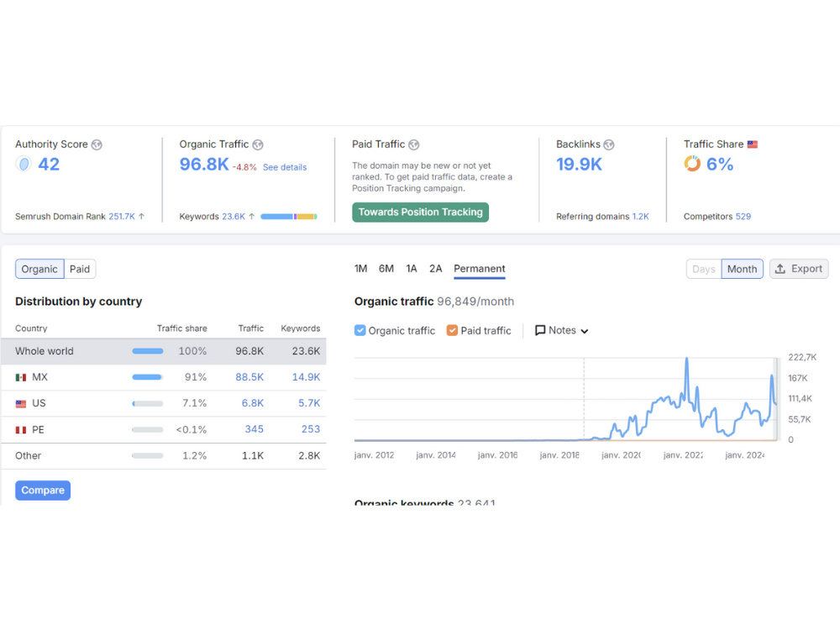The width and height of the screenshot is (840, 630).
Task: Click the Authority Score info globe icon
Action: 97,144
